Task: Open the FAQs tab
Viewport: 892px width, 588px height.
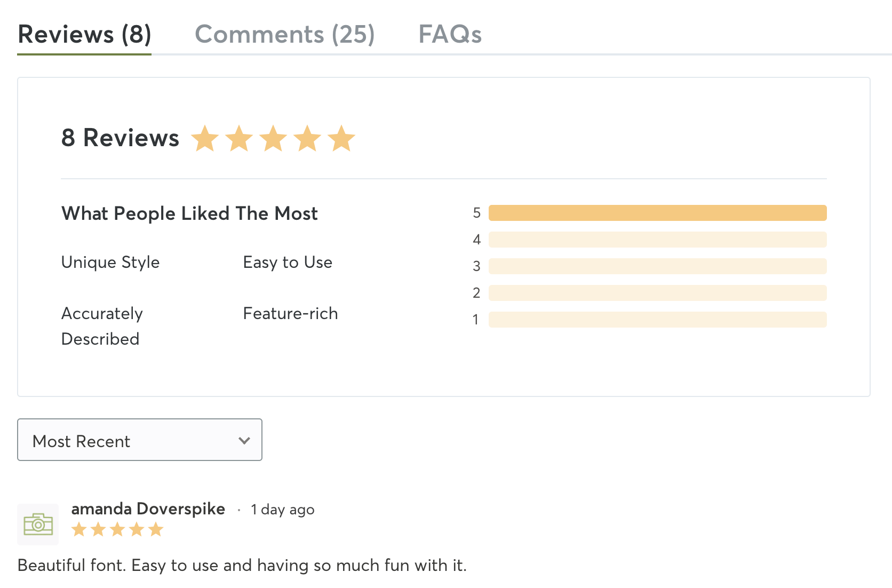Action: 450,35
